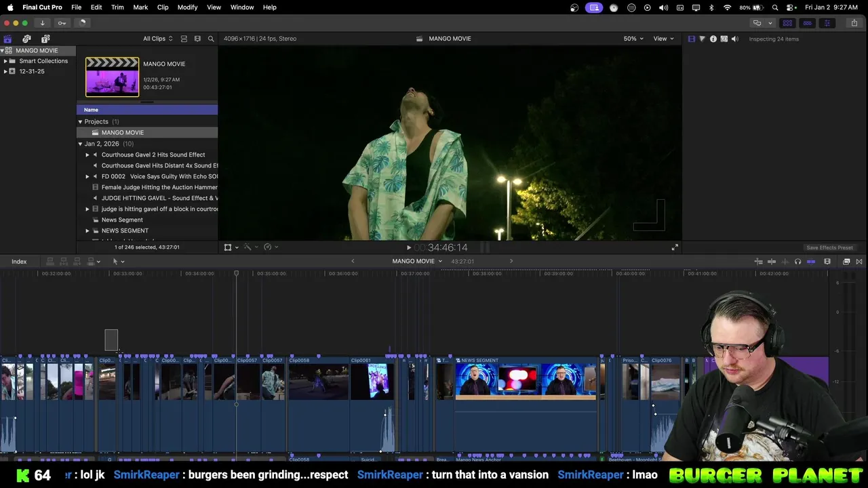
Task: Click the viewer fullscreen arrows icon
Action: coord(675,247)
